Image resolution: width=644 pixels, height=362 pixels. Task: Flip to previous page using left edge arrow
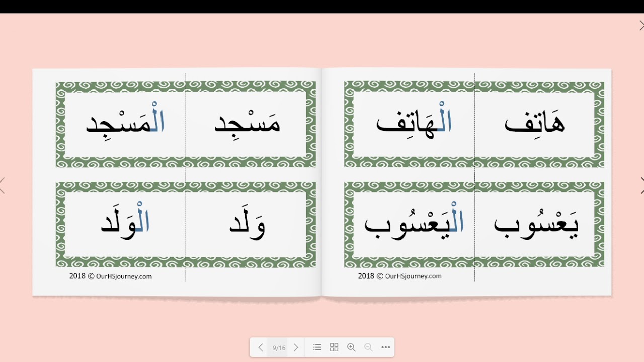tap(2, 185)
